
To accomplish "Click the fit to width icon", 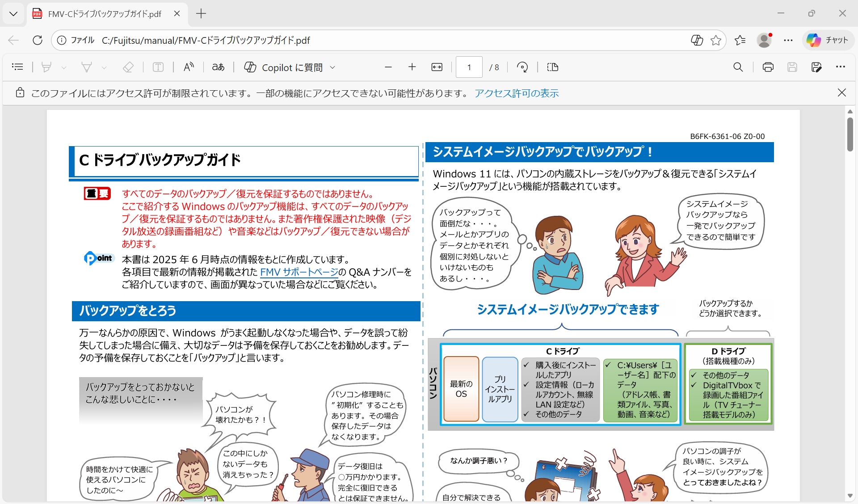I will [x=437, y=67].
